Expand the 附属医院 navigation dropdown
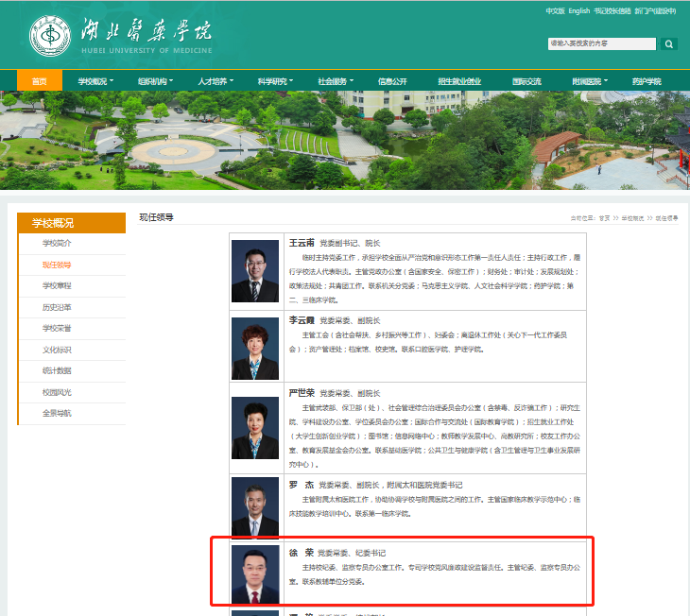The image size is (690, 616). pyautogui.click(x=590, y=81)
